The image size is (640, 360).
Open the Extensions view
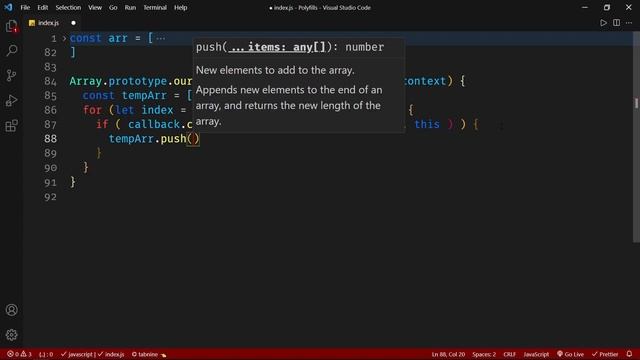point(11,125)
